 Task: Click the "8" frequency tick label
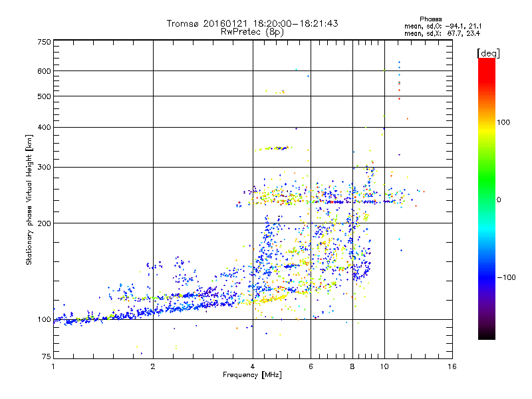[352, 366]
